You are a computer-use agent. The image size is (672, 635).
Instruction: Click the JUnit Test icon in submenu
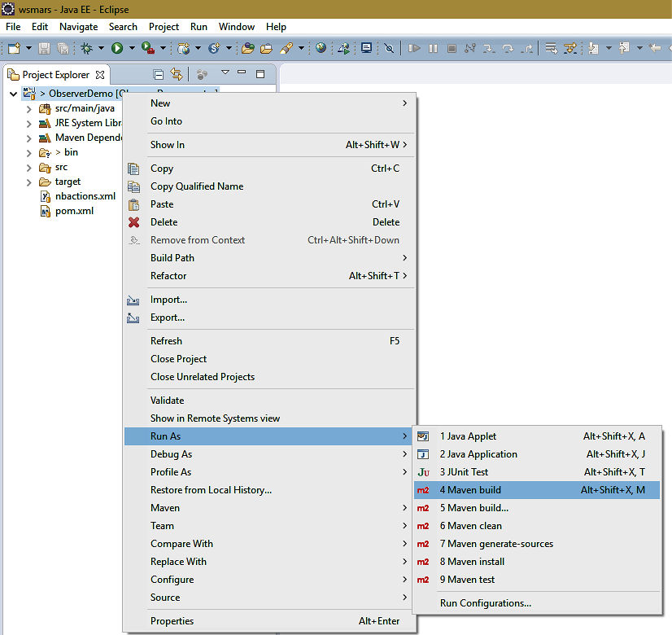coord(423,472)
